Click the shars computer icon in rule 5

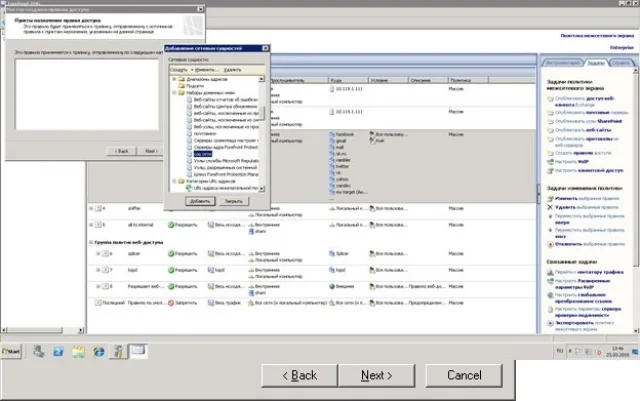pyautogui.click(x=251, y=231)
